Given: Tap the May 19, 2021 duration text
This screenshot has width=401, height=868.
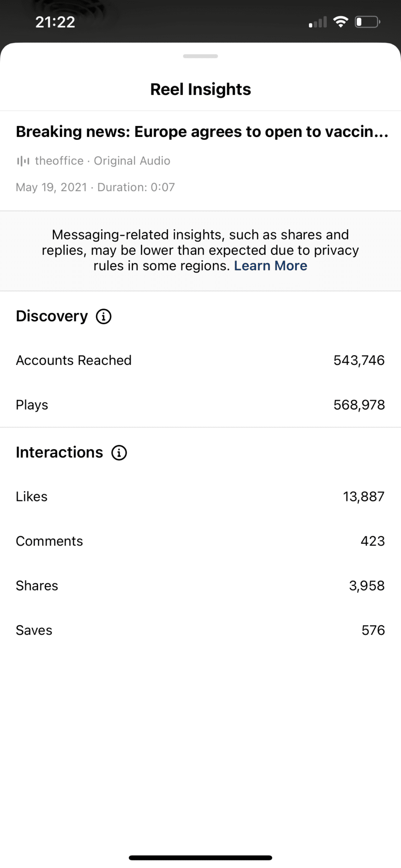Looking at the screenshot, I should coord(95,187).
